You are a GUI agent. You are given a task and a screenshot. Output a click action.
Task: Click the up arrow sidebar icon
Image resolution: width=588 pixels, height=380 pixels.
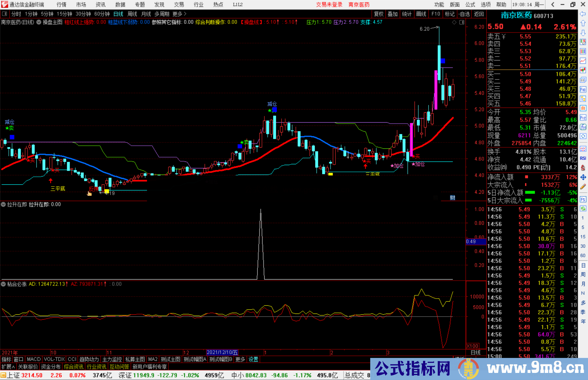pyautogui.click(x=583, y=23)
